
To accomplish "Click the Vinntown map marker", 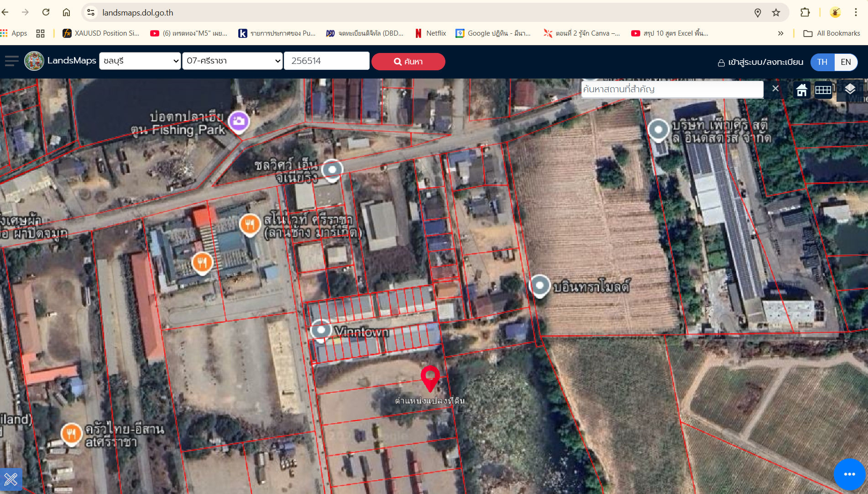I will click(x=321, y=330).
